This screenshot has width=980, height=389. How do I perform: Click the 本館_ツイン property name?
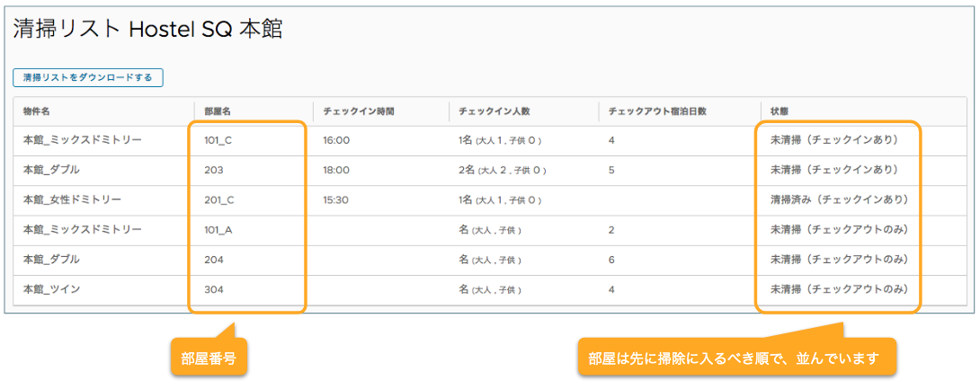(51, 289)
